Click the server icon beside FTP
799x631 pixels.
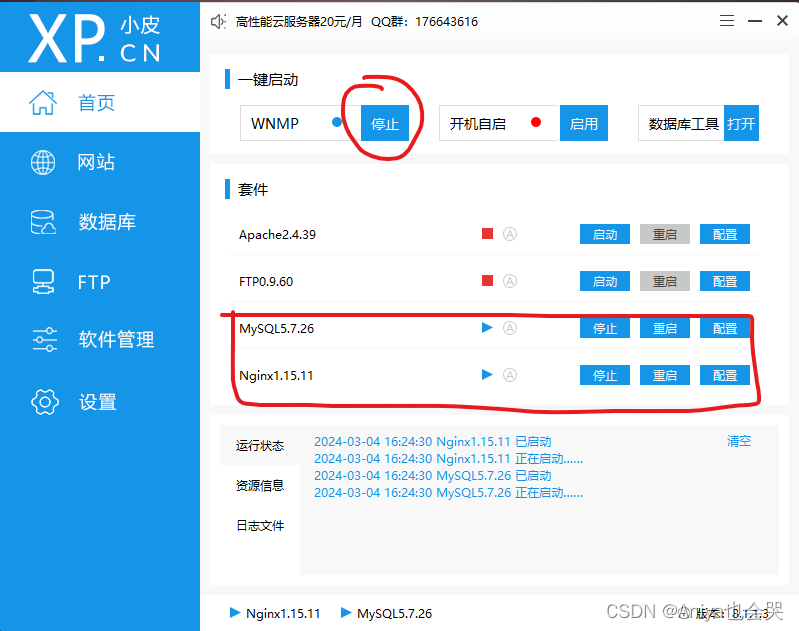pyautogui.click(x=43, y=282)
